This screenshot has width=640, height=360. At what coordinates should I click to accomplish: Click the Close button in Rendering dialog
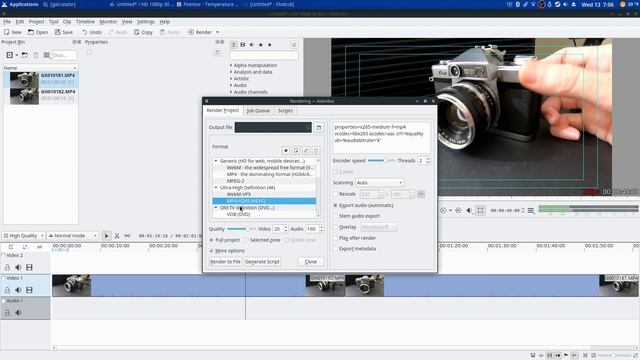(x=311, y=262)
